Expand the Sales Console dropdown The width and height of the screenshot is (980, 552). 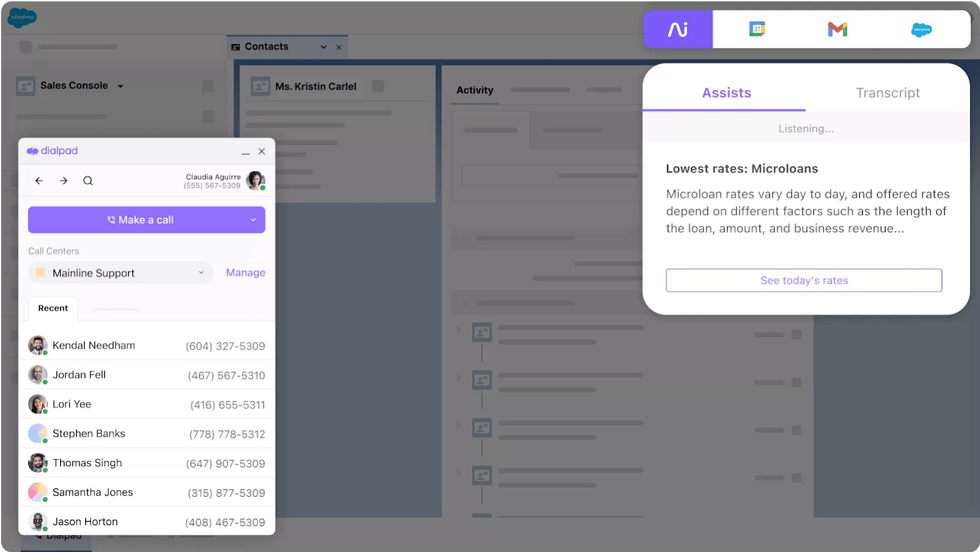point(121,86)
